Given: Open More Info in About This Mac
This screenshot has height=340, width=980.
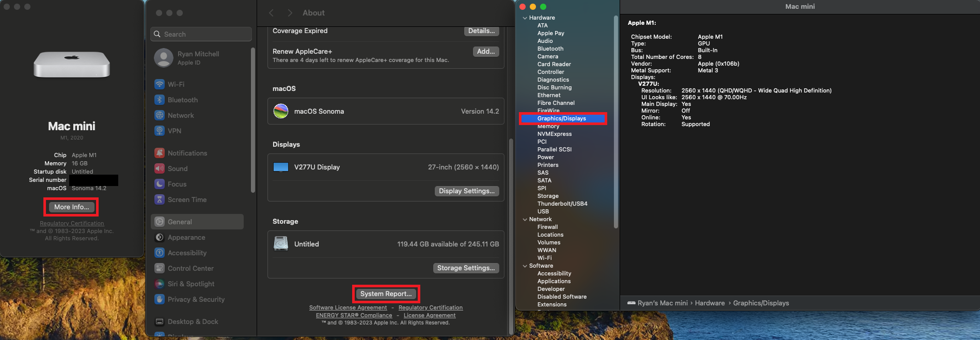Looking at the screenshot, I should [71, 207].
